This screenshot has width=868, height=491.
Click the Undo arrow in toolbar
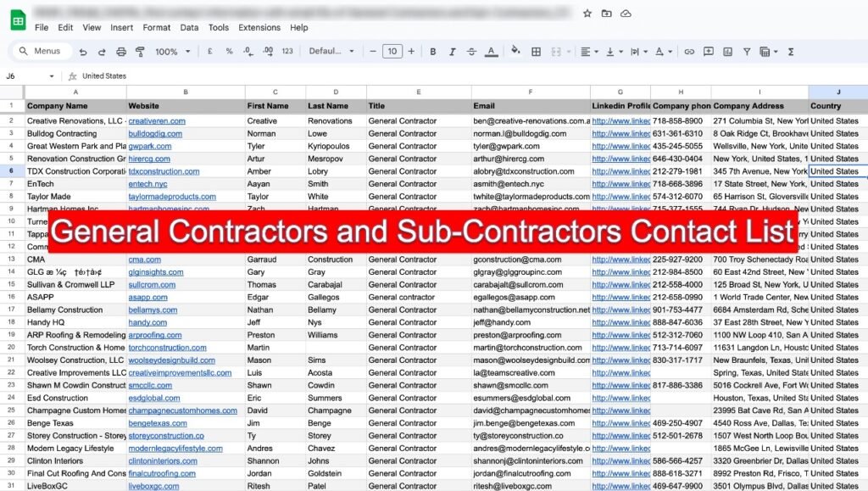(x=81, y=52)
